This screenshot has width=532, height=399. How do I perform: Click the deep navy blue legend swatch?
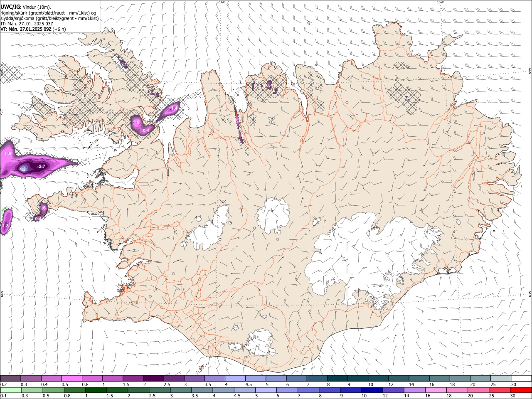tap(371, 390)
